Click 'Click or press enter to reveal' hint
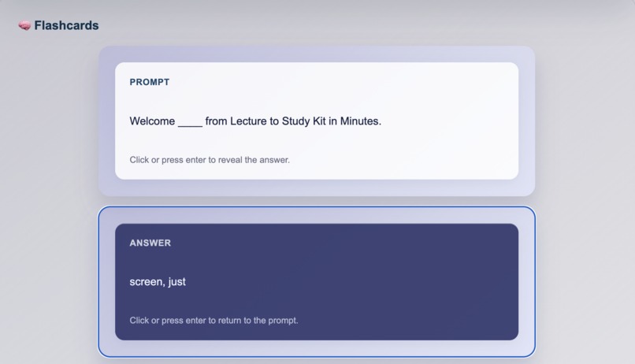 tap(210, 160)
